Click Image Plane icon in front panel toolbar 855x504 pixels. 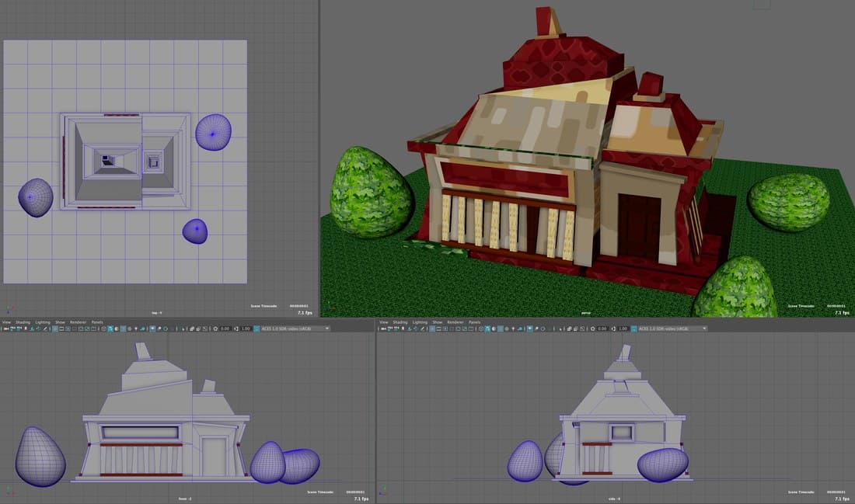32,328
